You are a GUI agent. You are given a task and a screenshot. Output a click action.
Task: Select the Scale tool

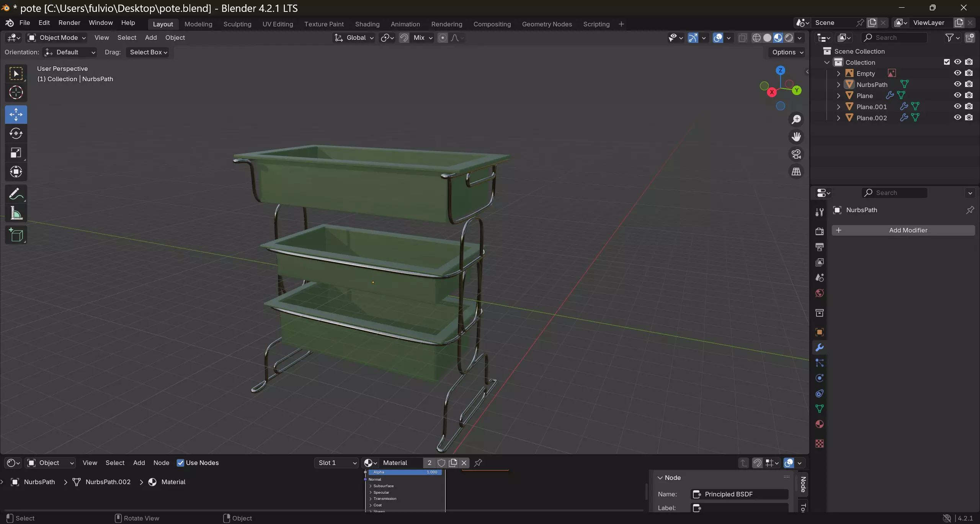[16, 153]
